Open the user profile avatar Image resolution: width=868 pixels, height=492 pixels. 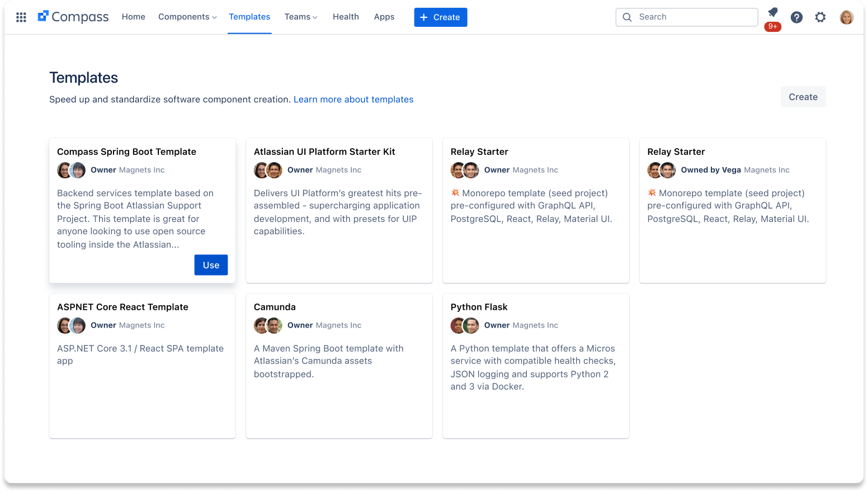coord(846,17)
